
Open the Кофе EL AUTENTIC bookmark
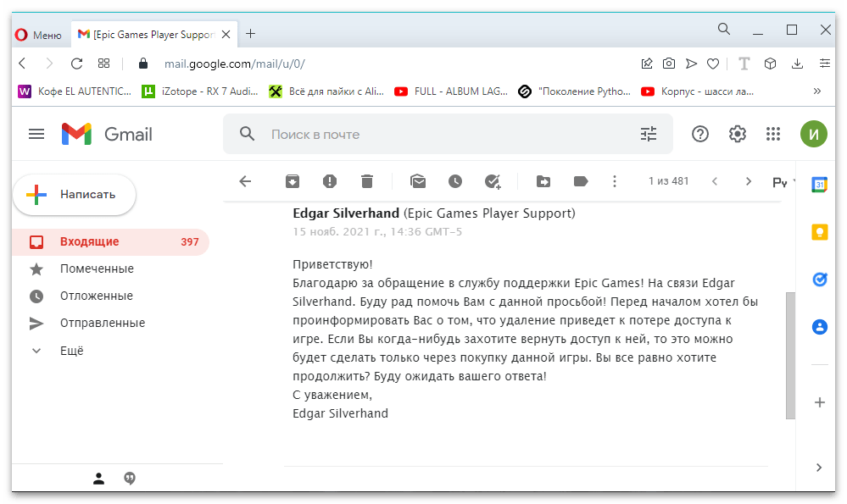click(x=75, y=91)
